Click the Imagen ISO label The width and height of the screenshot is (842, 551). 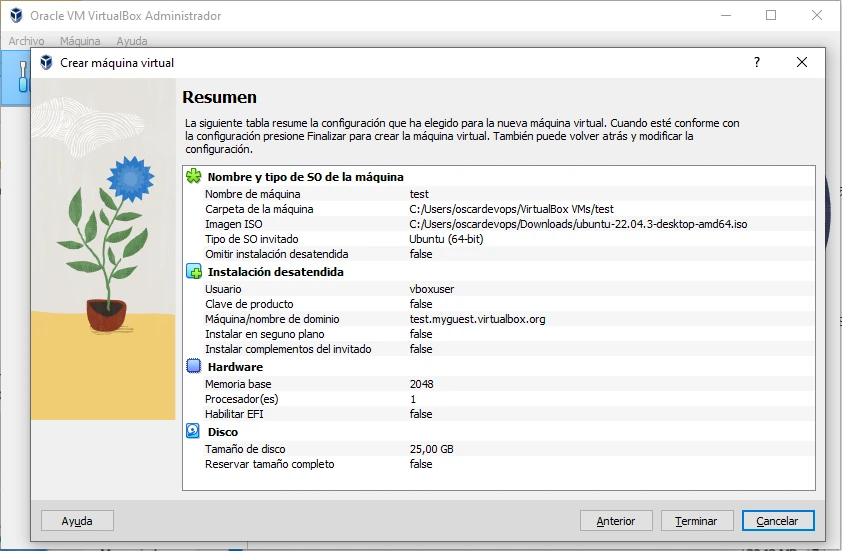pos(234,224)
